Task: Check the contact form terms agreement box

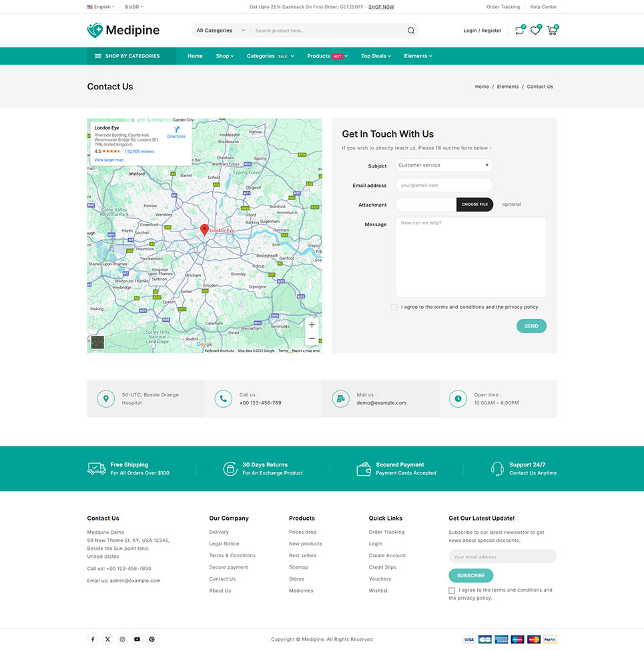Action: [394, 308]
